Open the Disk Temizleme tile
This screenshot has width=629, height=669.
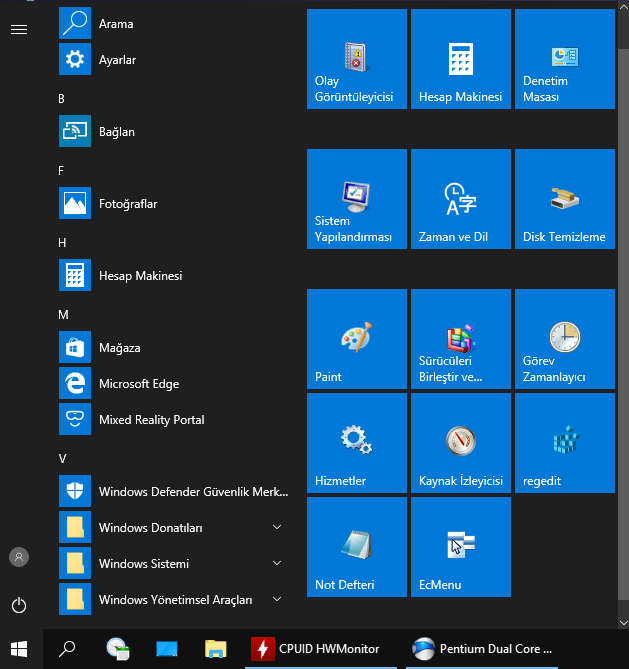565,199
